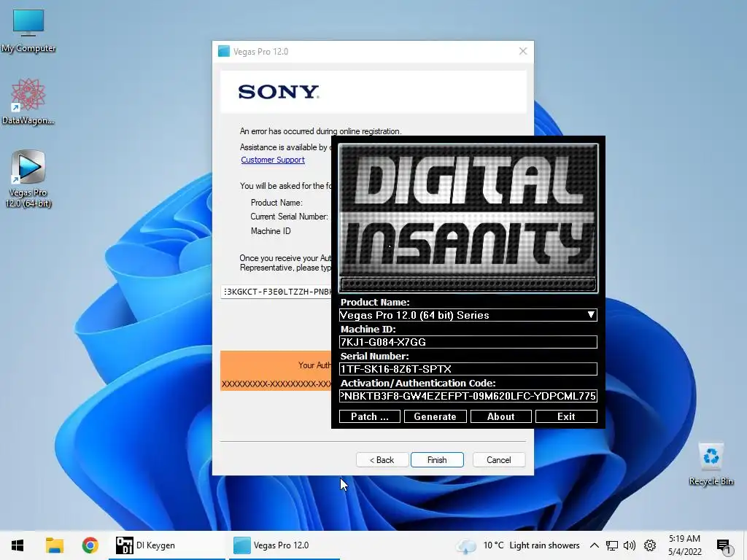
Task: Open My Computer desktop icon
Action: (28, 29)
